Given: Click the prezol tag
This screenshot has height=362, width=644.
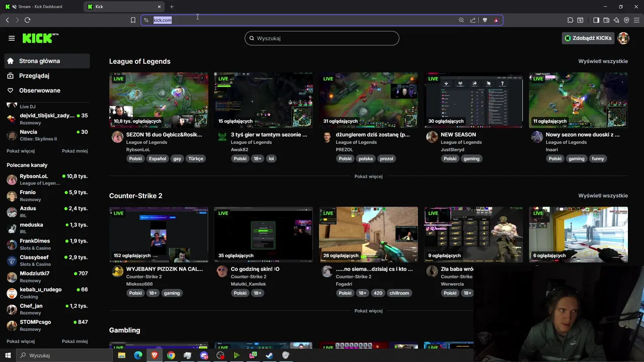Looking at the screenshot, I should pyautogui.click(x=386, y=158).
